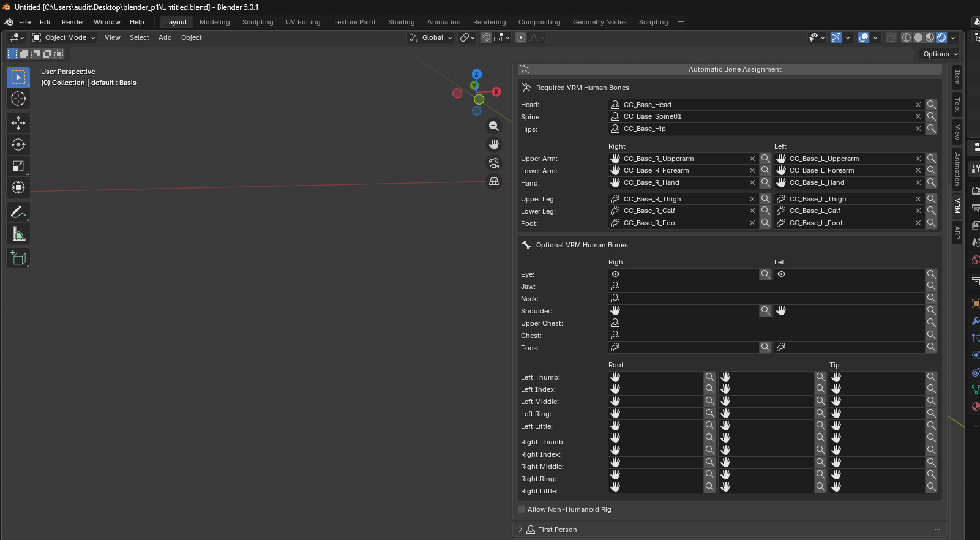Image resolution: width=980 pixels, height=540 pixels.
Task: Toggle viewport gizmos visibility
Action: pyautogui.click(x=836, y=37)
